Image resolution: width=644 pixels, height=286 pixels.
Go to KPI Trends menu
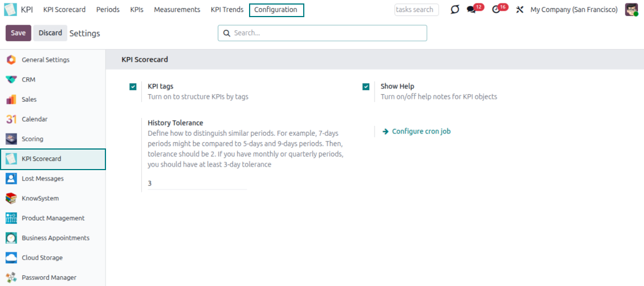click(227, 10)
